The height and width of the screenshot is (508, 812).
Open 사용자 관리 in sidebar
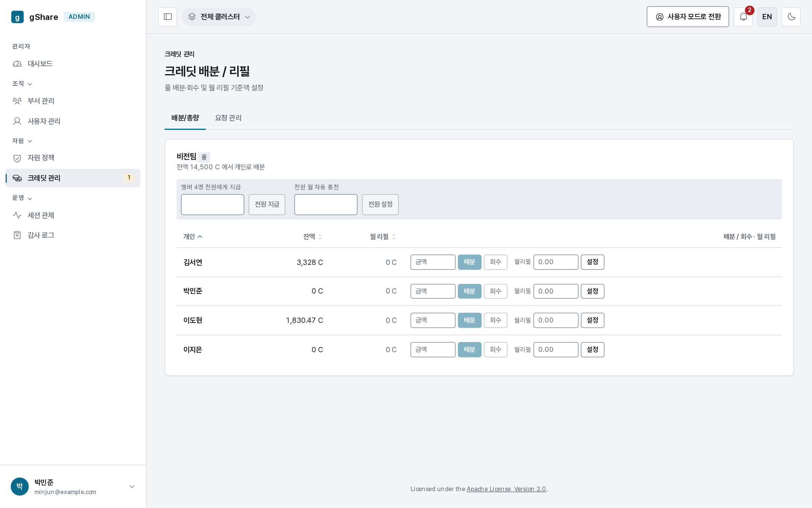tap(73, 121)
